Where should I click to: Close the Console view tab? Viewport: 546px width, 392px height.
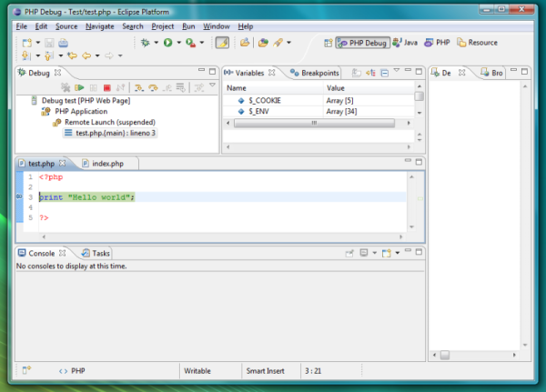62,253
